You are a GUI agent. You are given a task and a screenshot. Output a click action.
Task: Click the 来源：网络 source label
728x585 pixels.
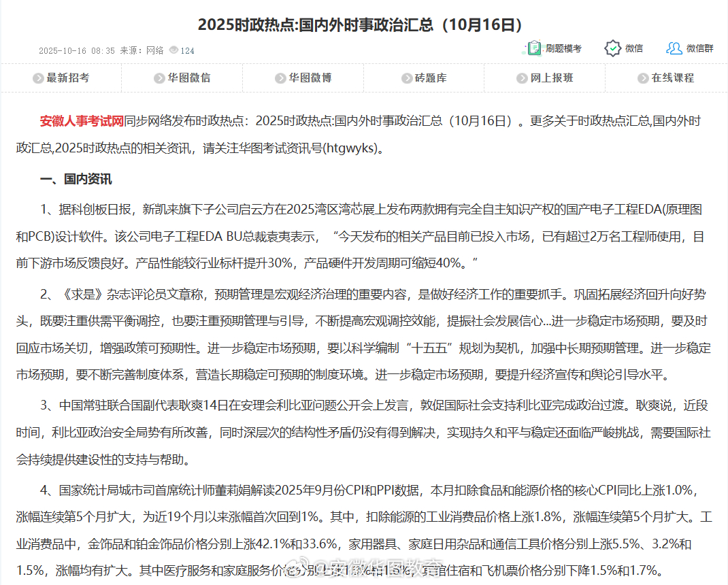click(x=142, y=50)
